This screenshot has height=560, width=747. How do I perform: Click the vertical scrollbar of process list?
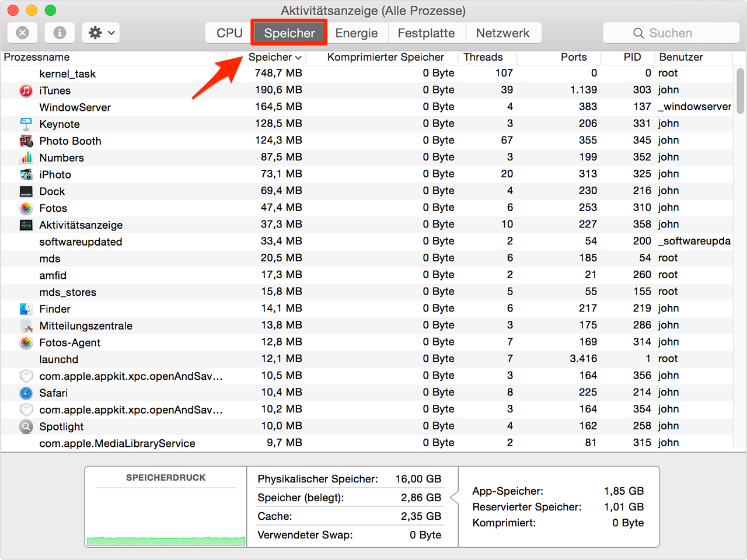pyautogui.click(x=740, y=91)
